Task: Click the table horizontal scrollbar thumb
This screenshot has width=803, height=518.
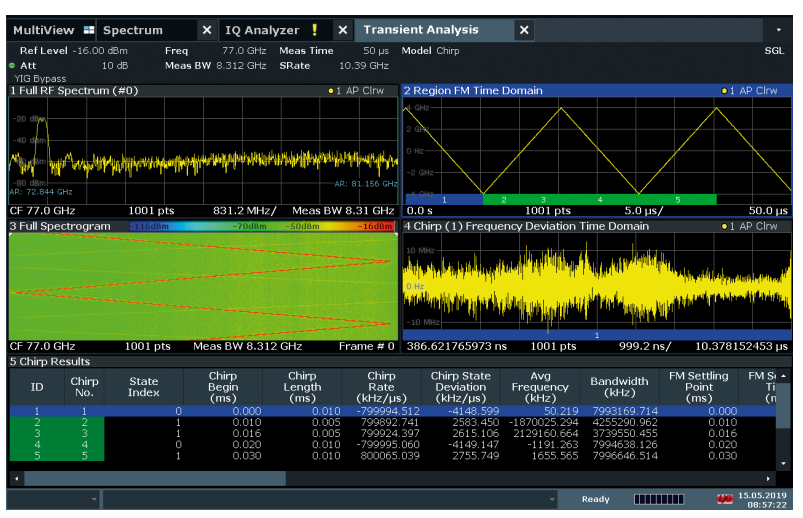Action: pyautogui.click(x=155, y=479)
